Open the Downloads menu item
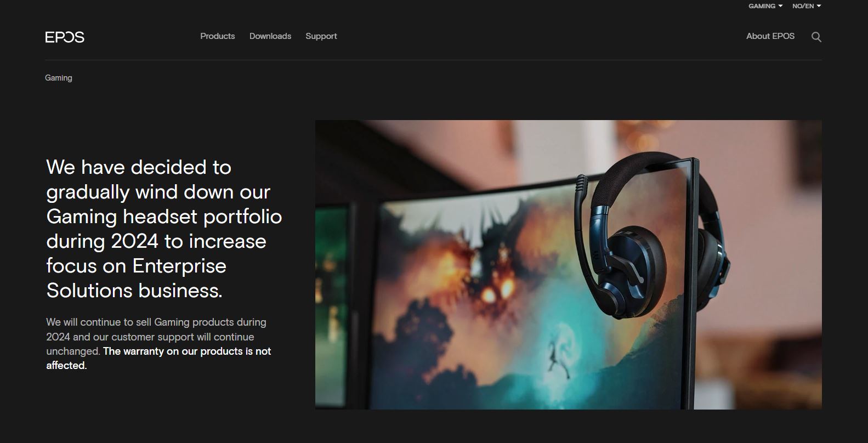The width and height of the screenshot is (868, 443). (270, 36)
